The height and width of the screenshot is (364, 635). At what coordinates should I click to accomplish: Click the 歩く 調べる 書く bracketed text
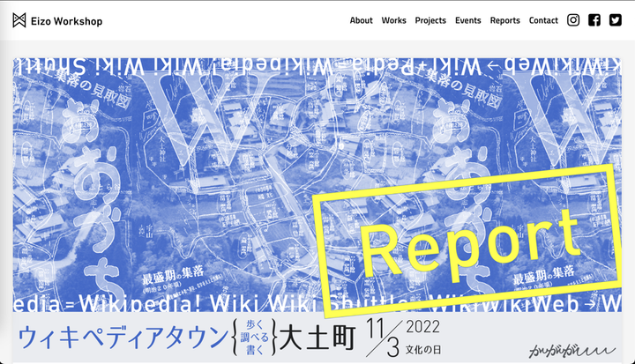point(255,338)
